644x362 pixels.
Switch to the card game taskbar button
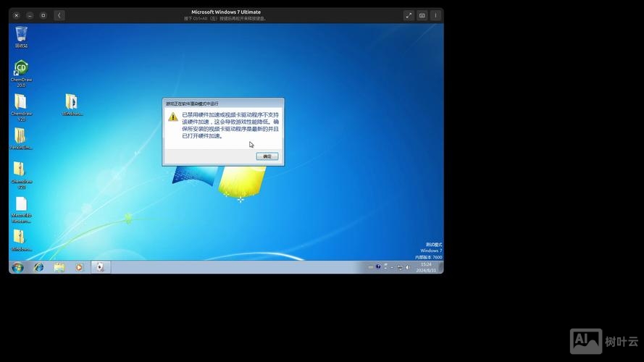pos(100,267)
